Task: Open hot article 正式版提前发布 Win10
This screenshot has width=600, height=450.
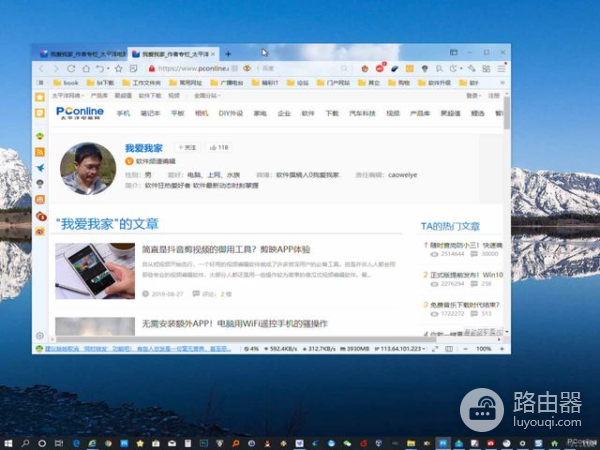Action: tap(466, 275)
